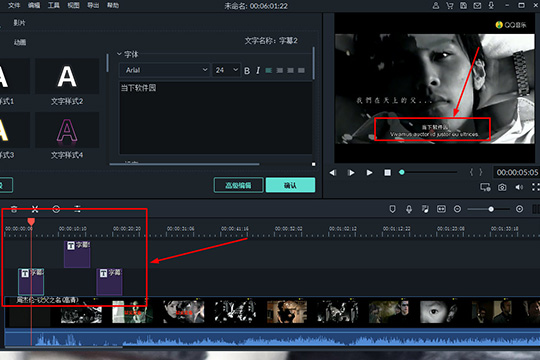Mute preview with the speaker volume icon
Image resolution: width=540 pixels, height=360 pixels.
coord(519,187)
